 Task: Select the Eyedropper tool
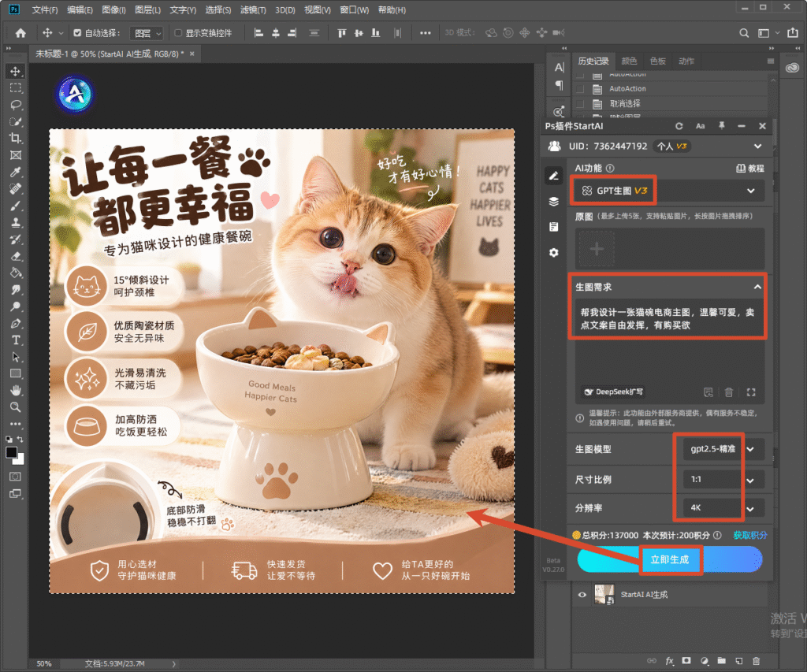click(x=16, y=173)
